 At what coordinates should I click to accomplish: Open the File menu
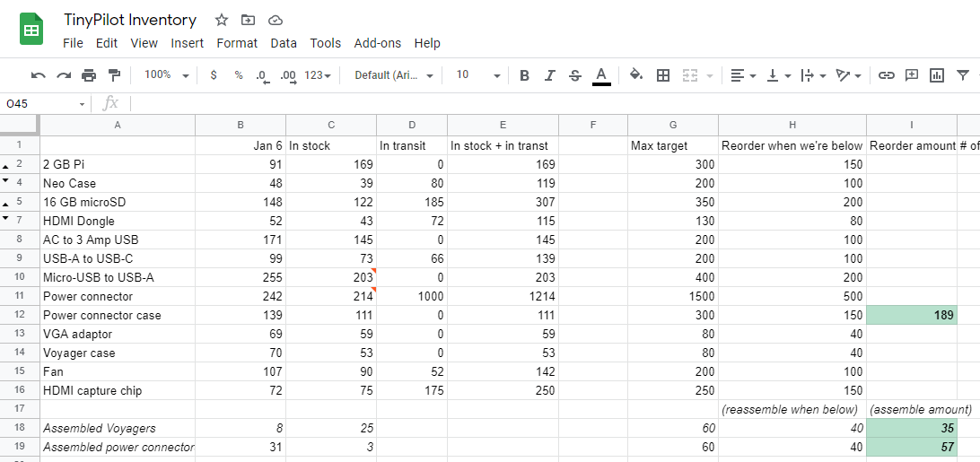click(x=73, y=43)
